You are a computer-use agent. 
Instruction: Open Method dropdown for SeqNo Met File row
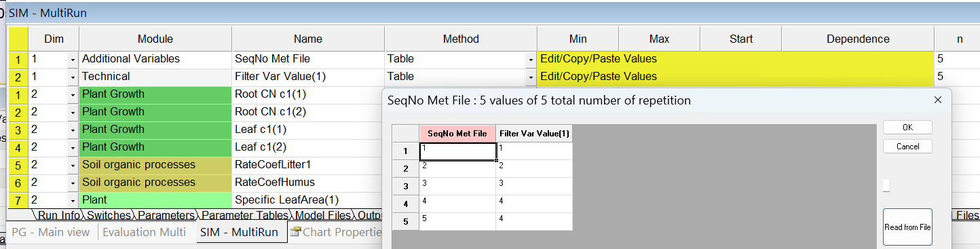coord(531,60)
